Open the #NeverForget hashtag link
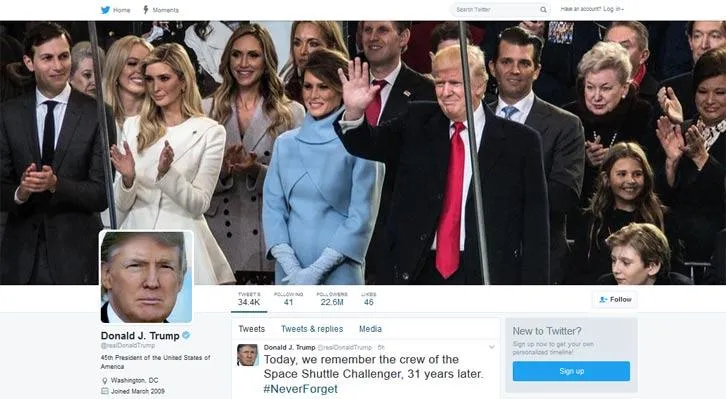This screenshot has width=726, height=399. pos(300,389)
